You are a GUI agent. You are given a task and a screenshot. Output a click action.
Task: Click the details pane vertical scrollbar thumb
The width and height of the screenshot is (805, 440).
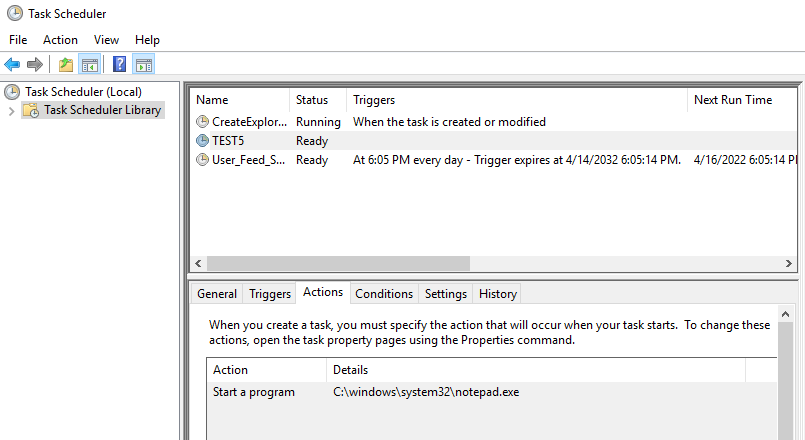[x=785, y=381]
